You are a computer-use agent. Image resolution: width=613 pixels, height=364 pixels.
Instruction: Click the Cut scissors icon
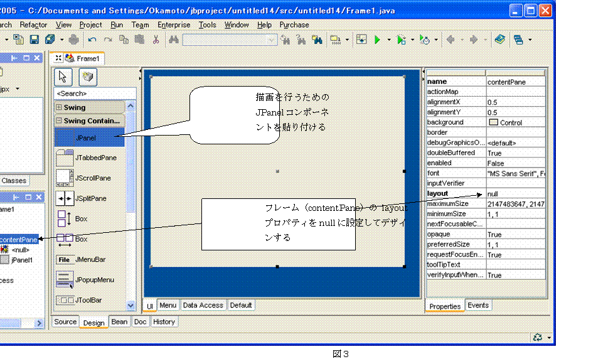point(156,40)
